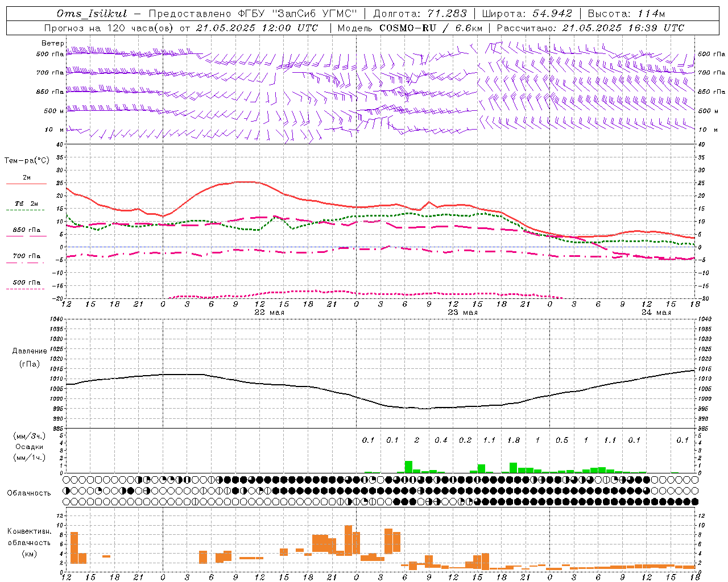Click the forecast header Прогноз на 120 часа(ов)
This screenshot has height=582, width=728.
click(x=109, y=28)
